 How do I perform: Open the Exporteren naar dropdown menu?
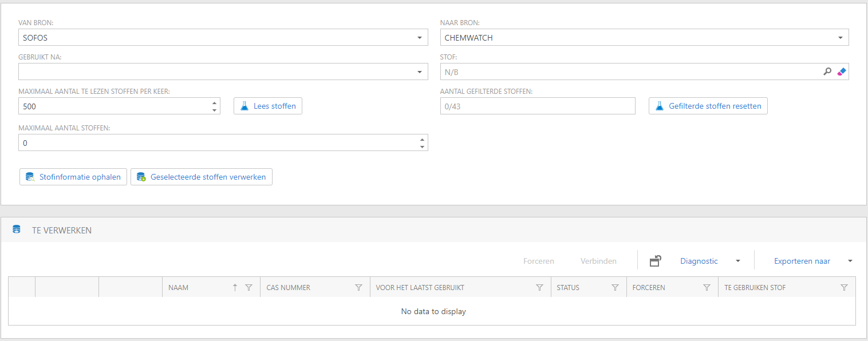click(x=850, y=261)
